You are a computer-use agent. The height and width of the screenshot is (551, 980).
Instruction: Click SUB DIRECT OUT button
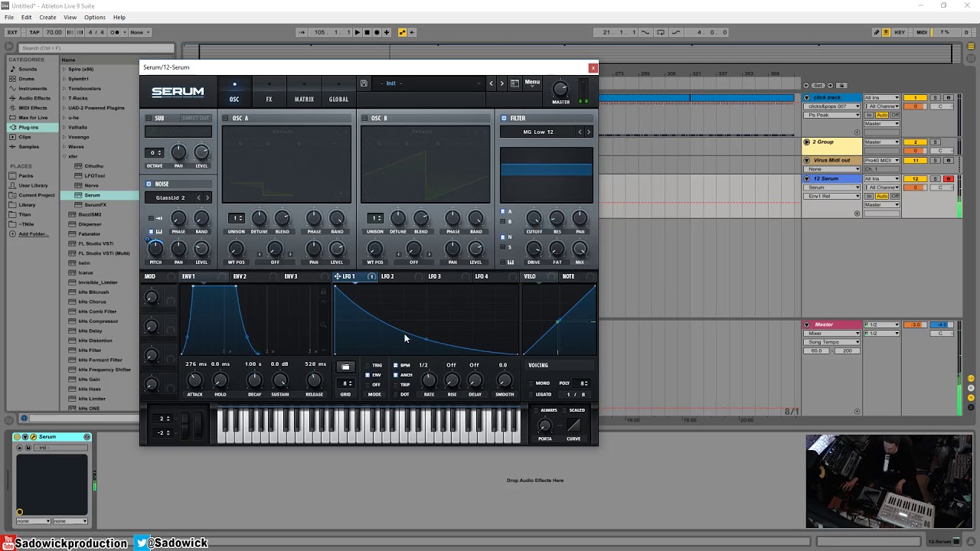(195, 118)
